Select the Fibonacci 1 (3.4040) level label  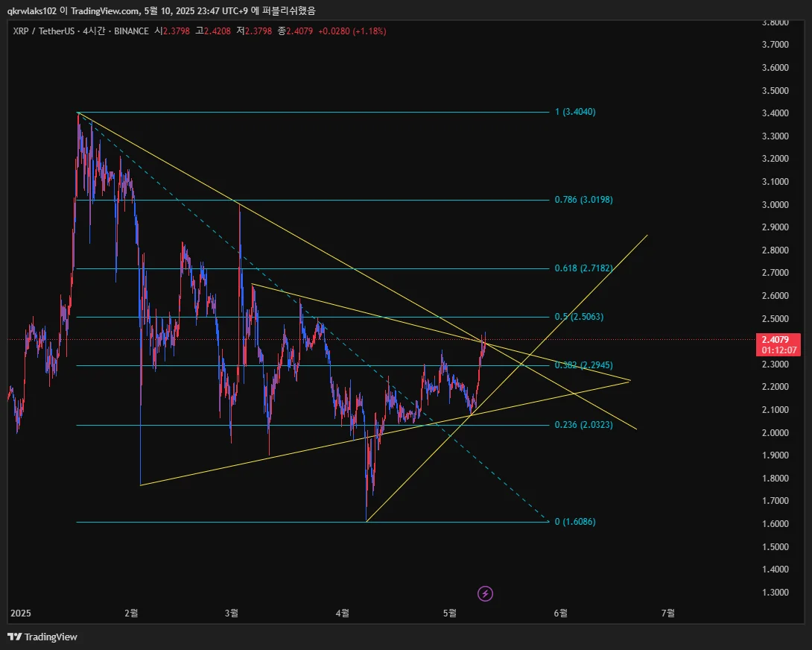(x=575, y=112)
